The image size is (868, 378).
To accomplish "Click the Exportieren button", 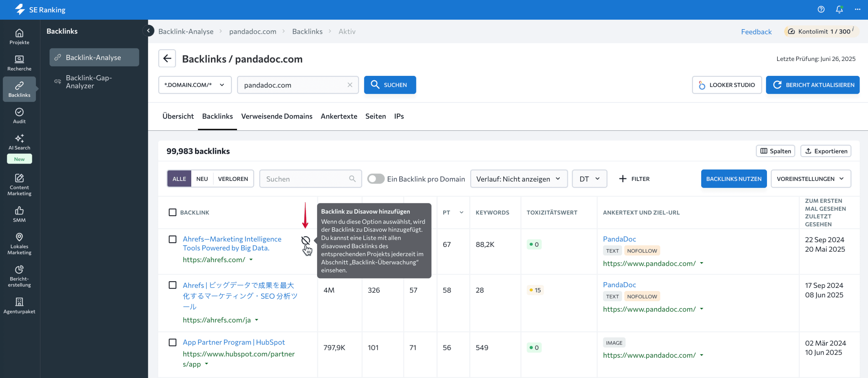I will [826, 151].
